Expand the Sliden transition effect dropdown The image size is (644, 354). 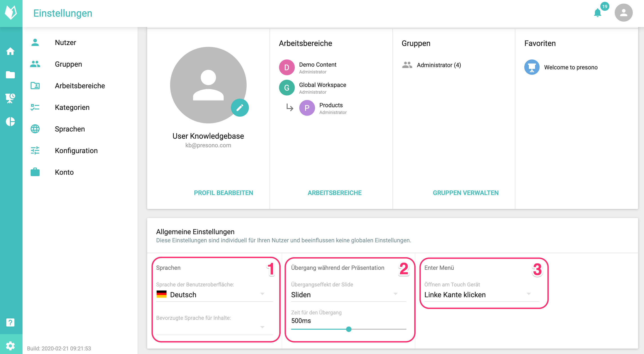[x=349, y=295]
